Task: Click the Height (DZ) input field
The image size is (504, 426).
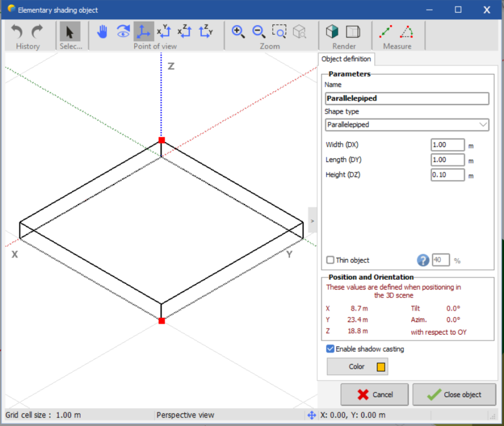Action: 447,175
